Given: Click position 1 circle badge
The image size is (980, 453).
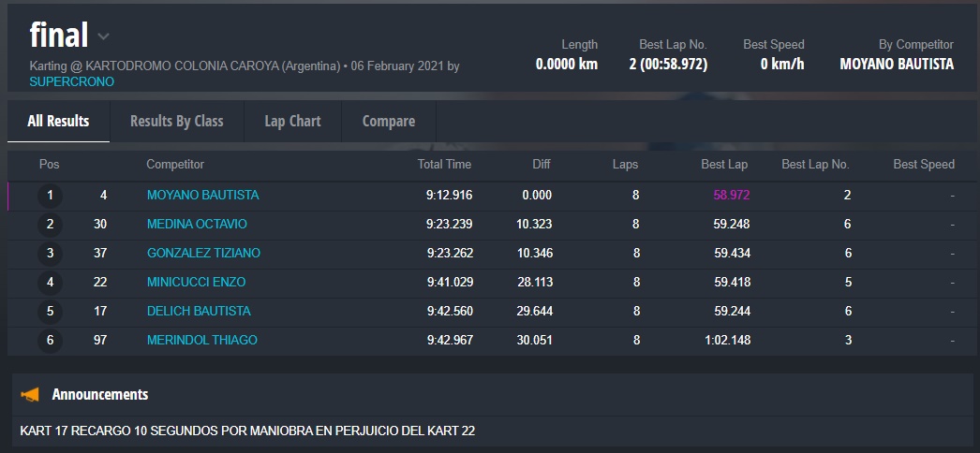Looking at the screenshot, I should point(50,196).
